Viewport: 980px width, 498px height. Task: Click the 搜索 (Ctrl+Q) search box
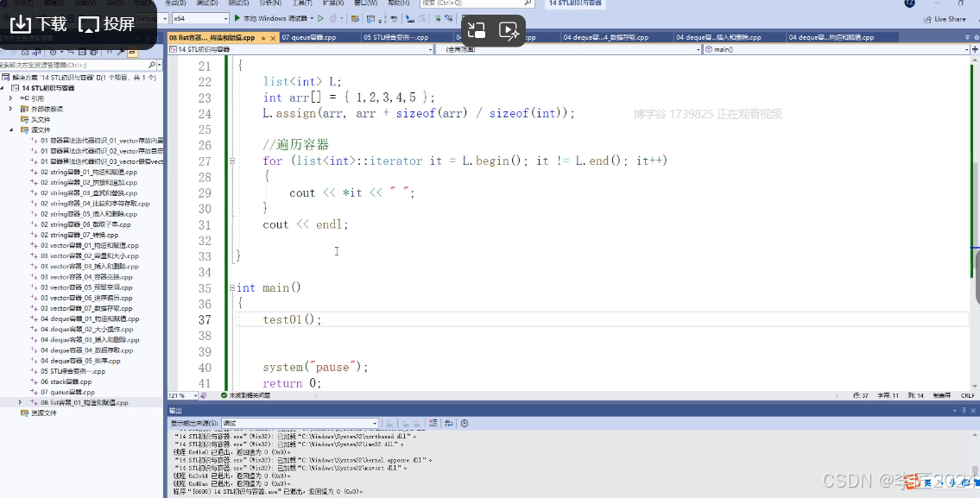[477, 3]
